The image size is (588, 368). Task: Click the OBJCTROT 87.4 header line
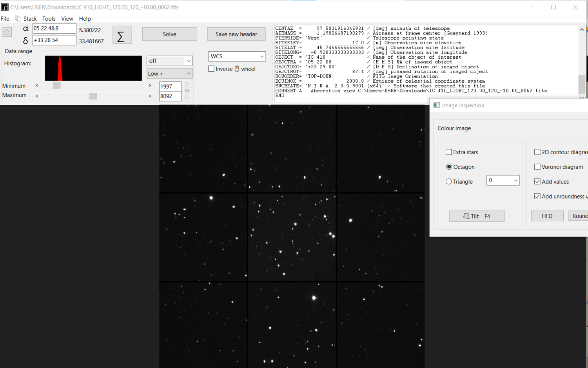tap(381, 72)
